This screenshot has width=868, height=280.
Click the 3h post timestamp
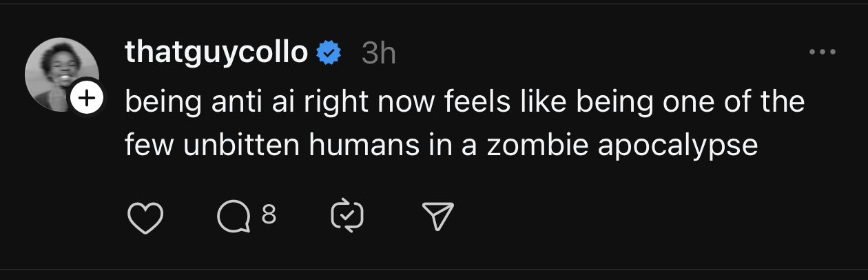[379, 54]
